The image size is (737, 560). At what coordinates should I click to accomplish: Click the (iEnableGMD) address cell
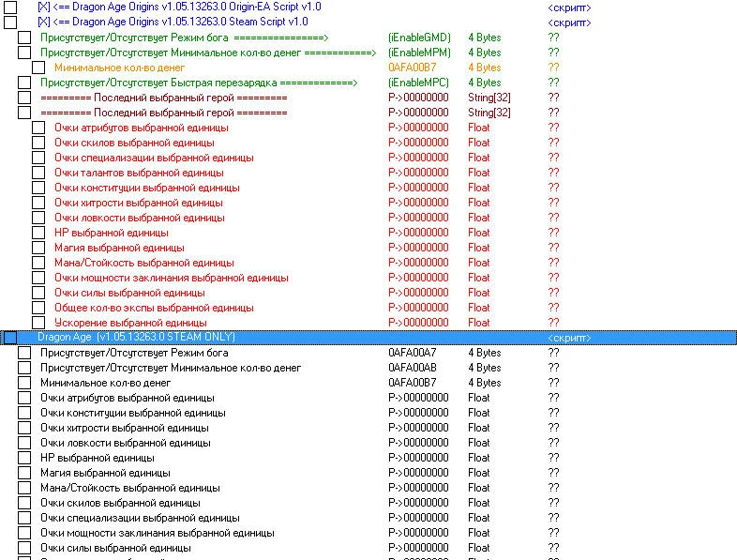tap(419, 38)
